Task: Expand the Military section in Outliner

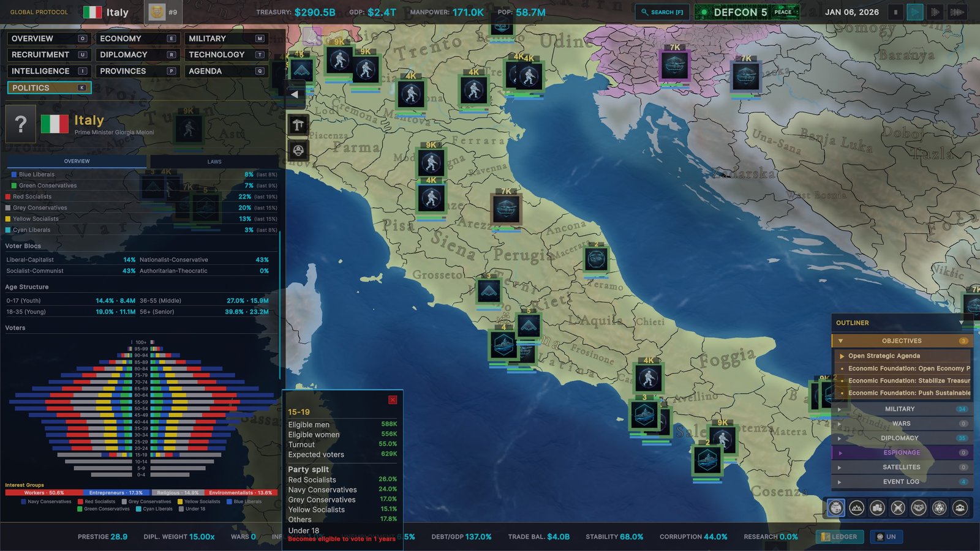Action: 901,409
